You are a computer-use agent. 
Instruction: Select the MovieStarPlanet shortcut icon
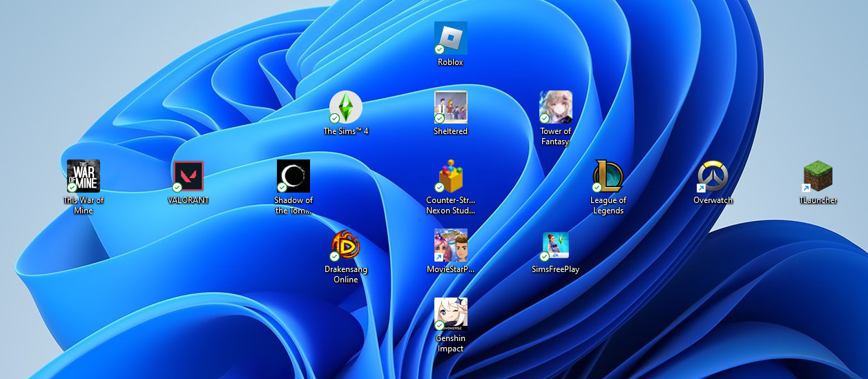tap(451, 245)
